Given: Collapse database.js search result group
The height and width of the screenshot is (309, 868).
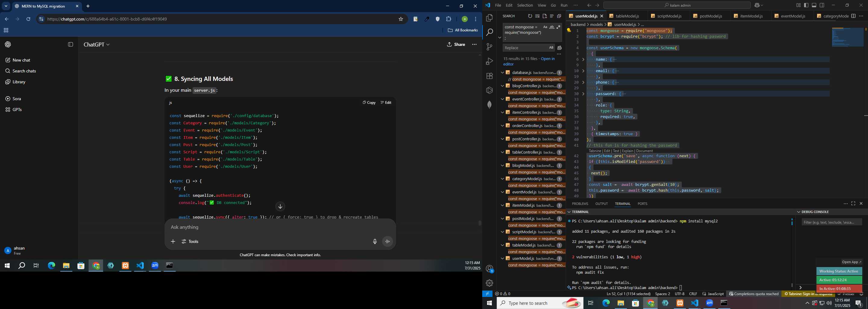Looking at the screenshot, I should [502, 72].
